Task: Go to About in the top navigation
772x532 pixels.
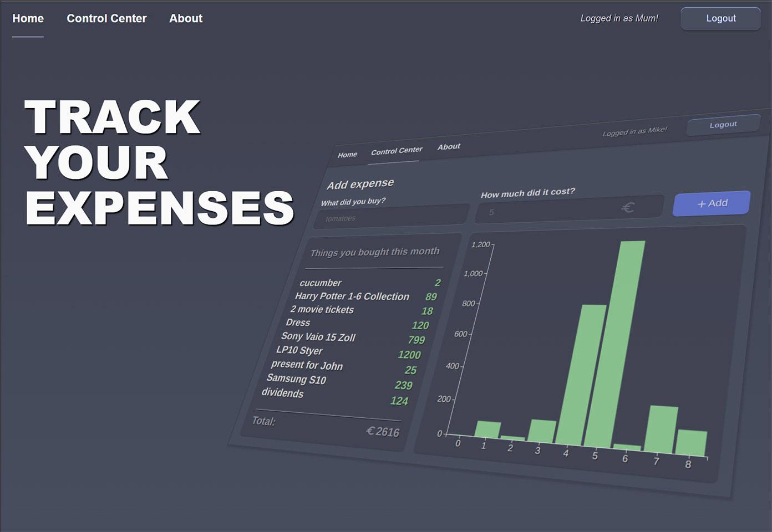Action: [186, 18]
